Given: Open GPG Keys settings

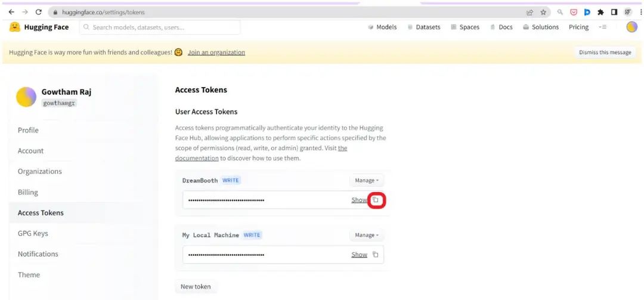Looking at the screenshot, I should point(33,233).
